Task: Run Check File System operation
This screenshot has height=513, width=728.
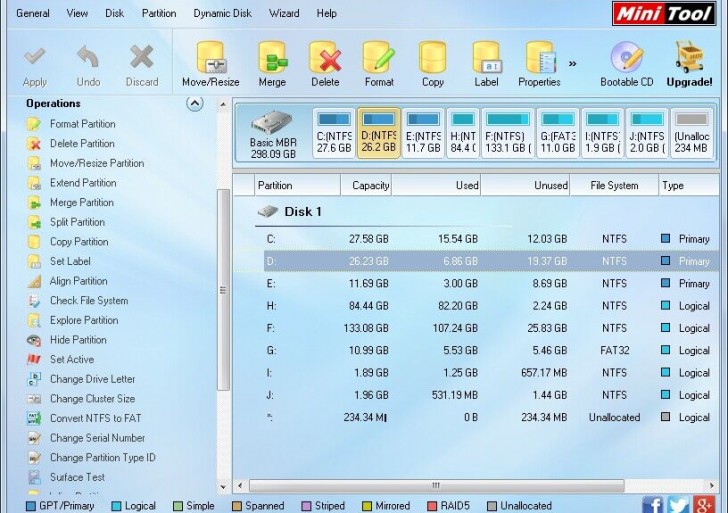Action: 89,300
